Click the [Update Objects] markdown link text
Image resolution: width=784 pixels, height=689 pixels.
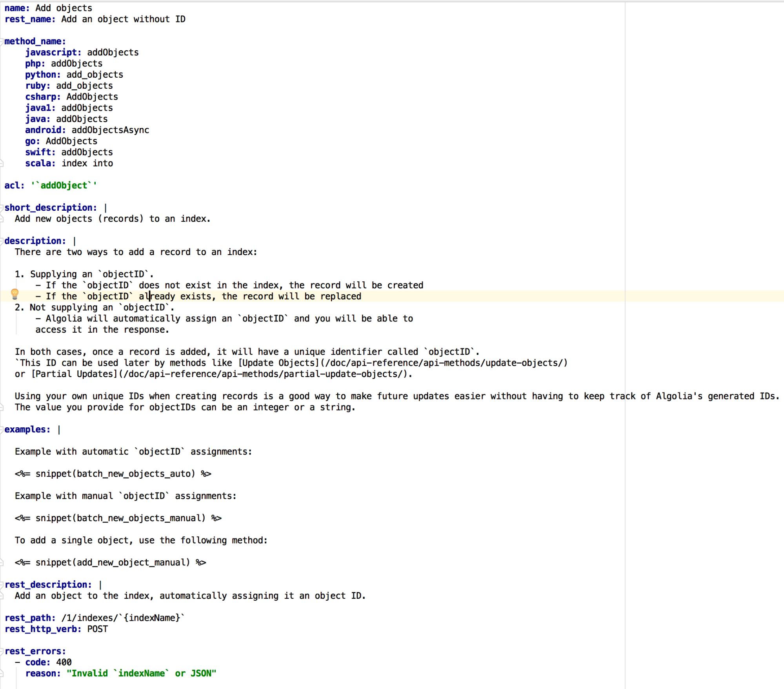click(278, 363)
